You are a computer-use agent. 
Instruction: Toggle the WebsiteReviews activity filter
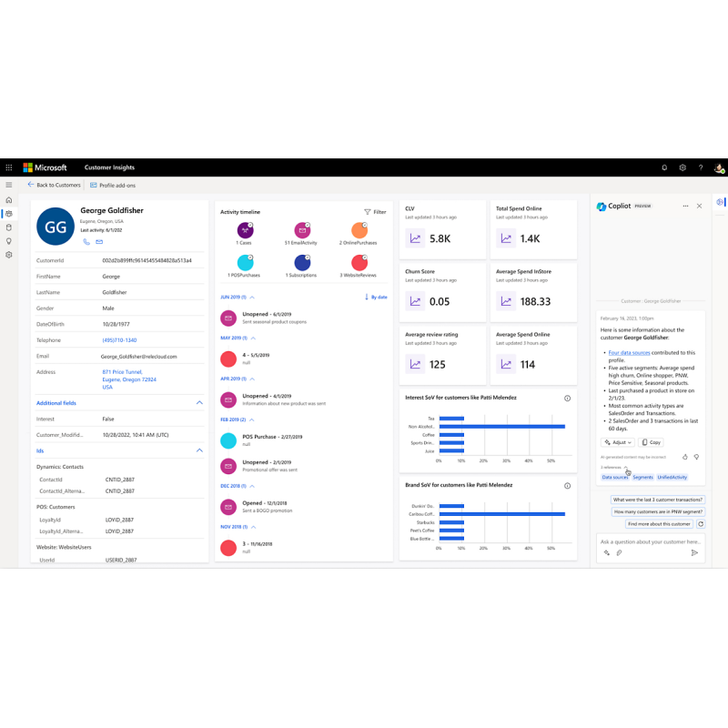click(359, 263)
